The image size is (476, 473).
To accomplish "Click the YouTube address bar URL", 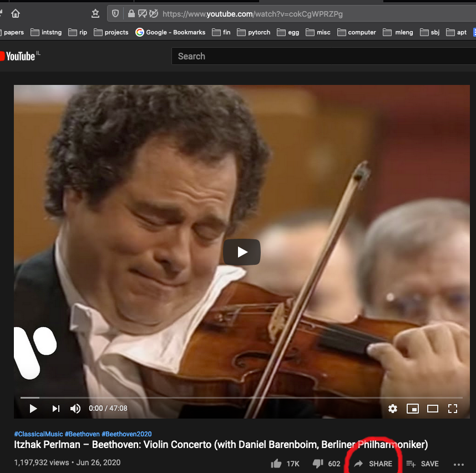I will click(x=252, y=14).
